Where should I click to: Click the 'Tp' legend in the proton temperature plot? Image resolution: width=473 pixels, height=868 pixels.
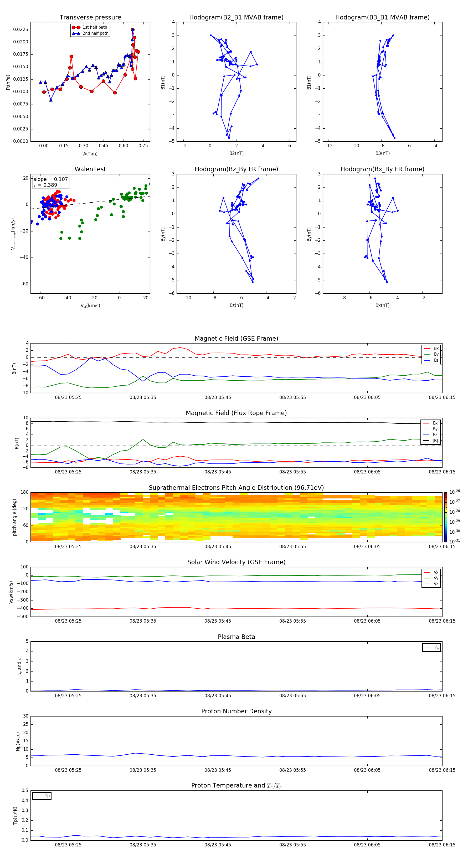tap(42, 796)
